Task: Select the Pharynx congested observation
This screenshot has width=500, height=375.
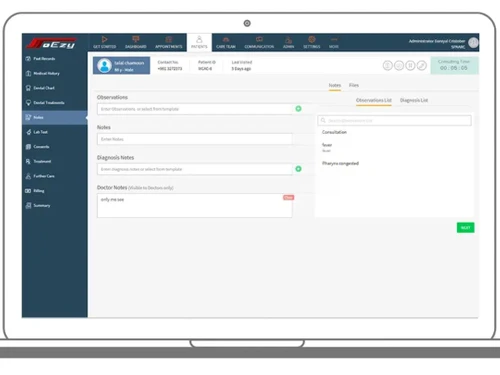Action: [340, 163]
